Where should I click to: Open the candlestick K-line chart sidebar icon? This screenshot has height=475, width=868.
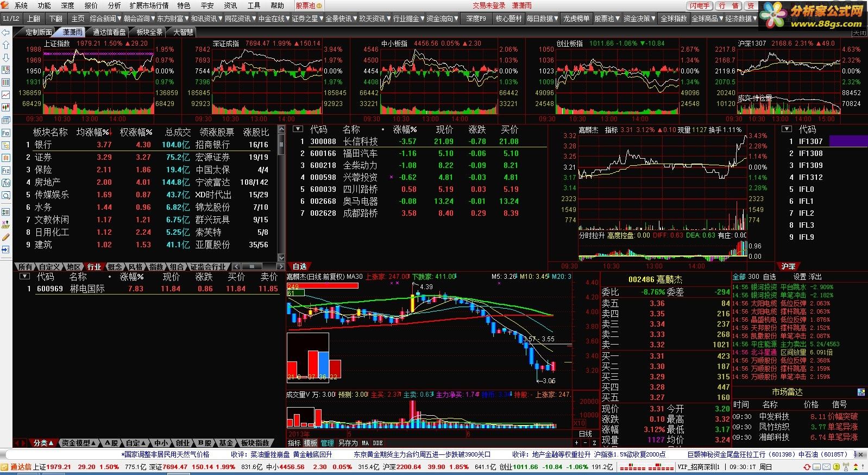tap(6, 108)
